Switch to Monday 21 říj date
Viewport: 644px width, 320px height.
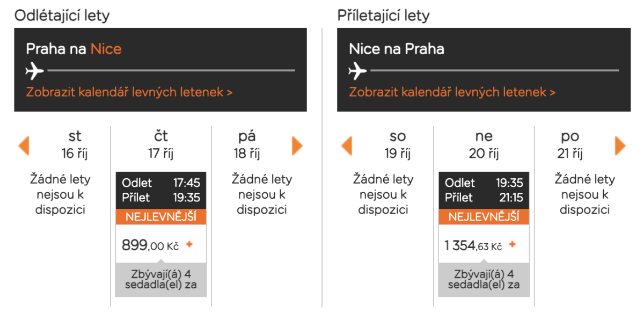(x=570, y=145)
